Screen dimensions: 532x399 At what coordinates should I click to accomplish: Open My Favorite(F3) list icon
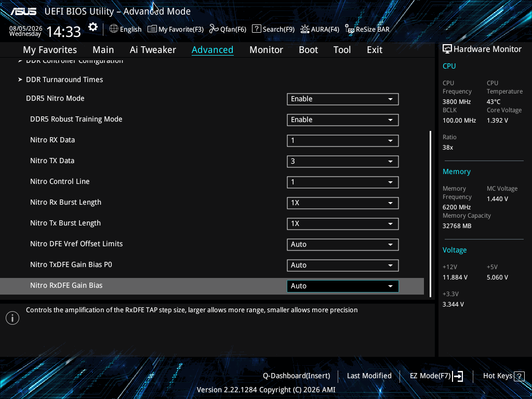152,29
